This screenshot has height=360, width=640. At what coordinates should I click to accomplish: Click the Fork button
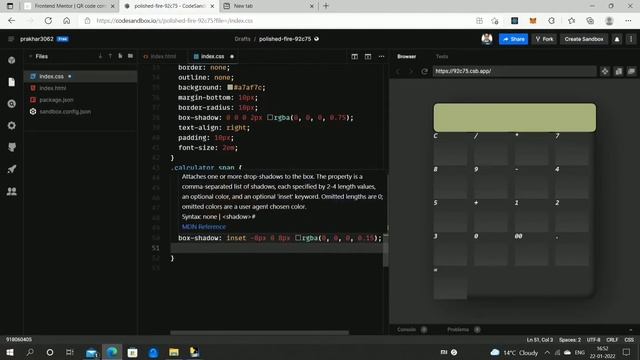coord(544,39)
